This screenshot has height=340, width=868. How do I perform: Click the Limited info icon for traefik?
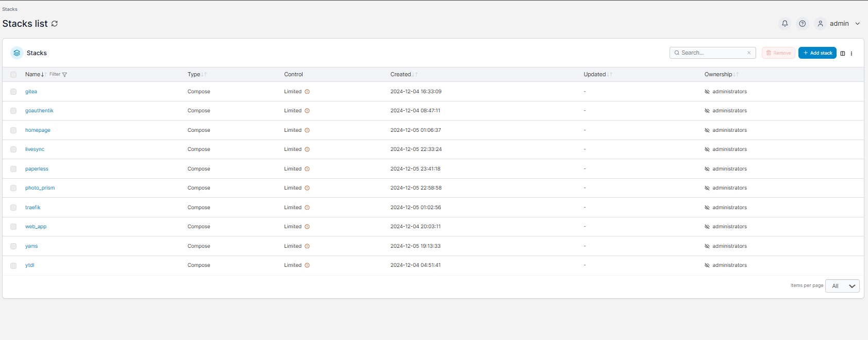click(x=307, y=208)
